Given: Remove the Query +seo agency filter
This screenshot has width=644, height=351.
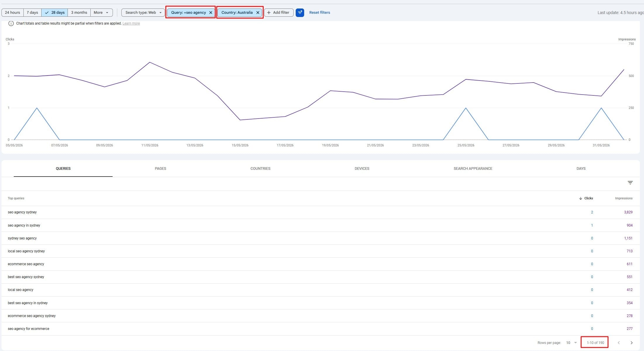Looking at the screenshot, I should click(x=211, y=13).
